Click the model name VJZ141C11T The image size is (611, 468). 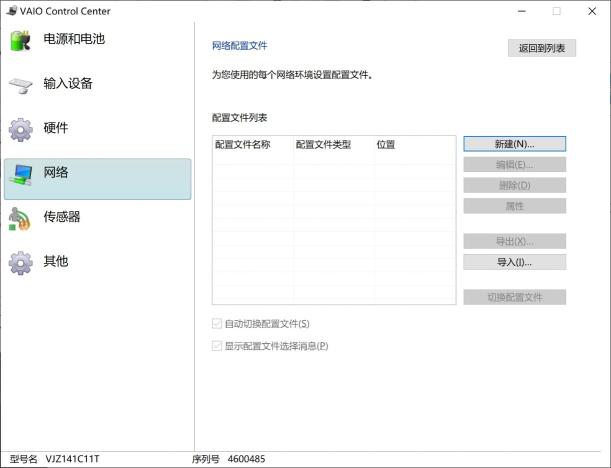(x=72, y=459)
